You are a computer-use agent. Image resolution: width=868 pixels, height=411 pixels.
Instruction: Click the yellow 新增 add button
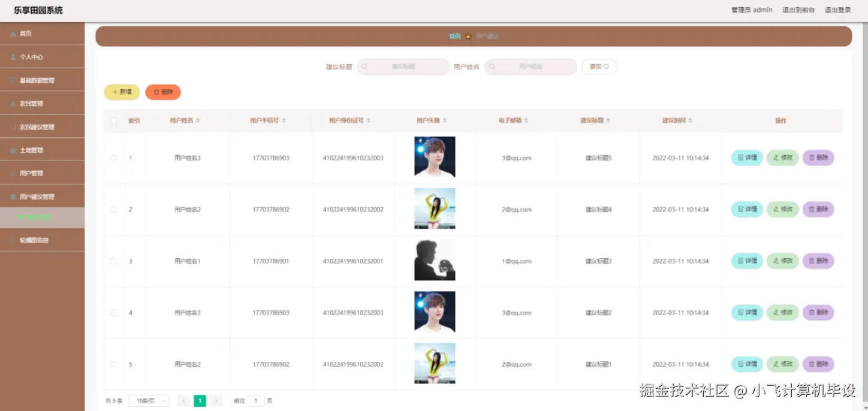coord(122,92)
